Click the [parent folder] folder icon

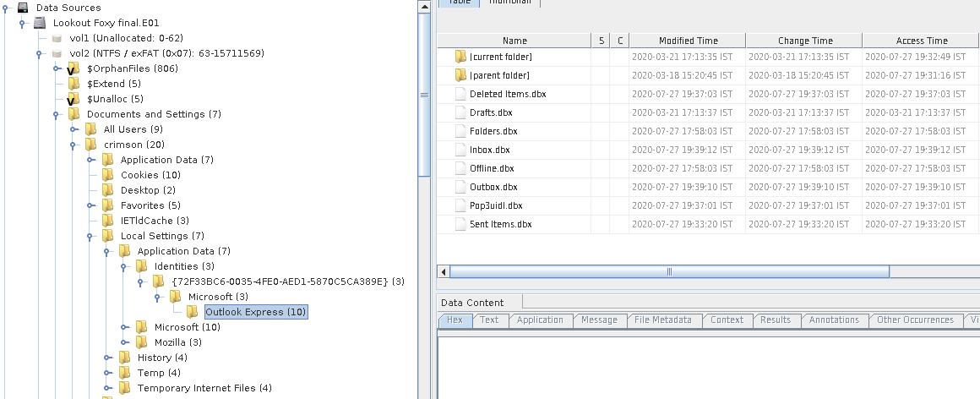click(x=460, y=75)
